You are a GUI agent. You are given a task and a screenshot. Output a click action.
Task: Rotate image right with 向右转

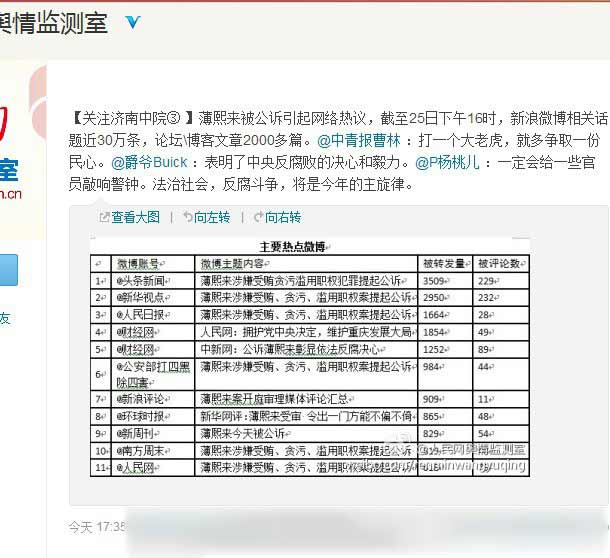(x=283, y=217)
